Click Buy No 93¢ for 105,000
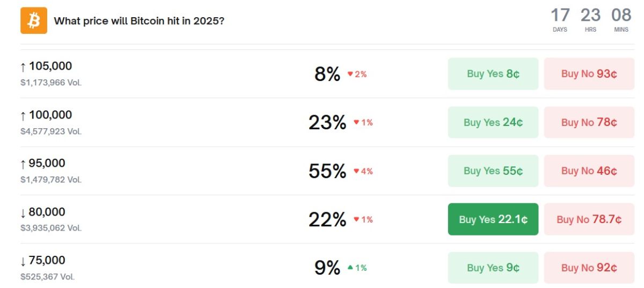 (x=589, y=74)
